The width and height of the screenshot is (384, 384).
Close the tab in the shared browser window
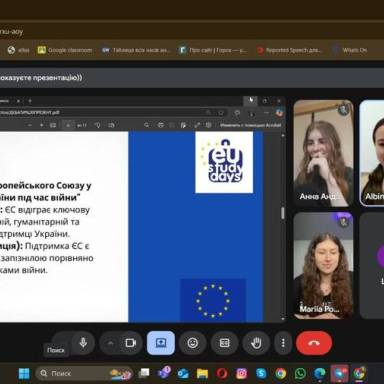click(x=19, y=101)
